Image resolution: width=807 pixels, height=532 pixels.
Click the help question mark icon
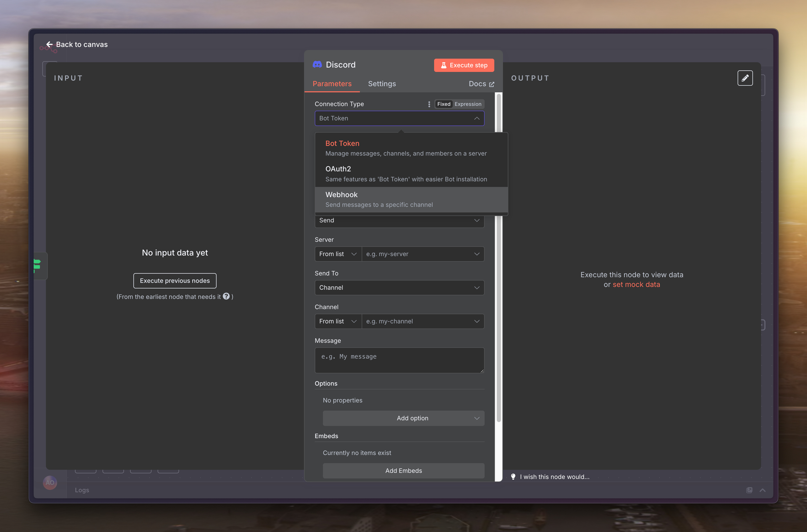(226, 296)
